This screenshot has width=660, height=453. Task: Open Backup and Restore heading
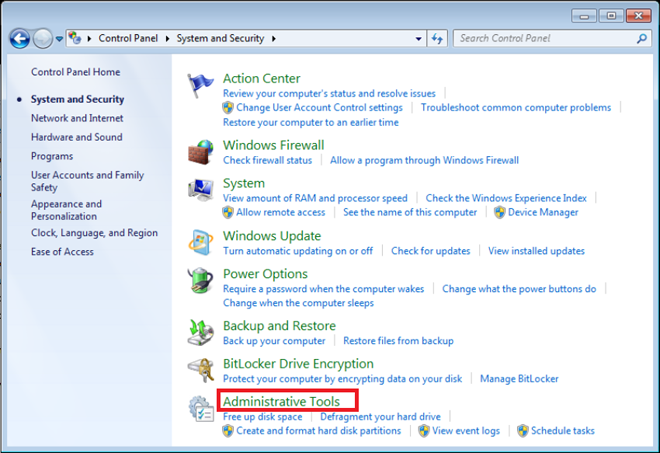click(x=279, y=326)
